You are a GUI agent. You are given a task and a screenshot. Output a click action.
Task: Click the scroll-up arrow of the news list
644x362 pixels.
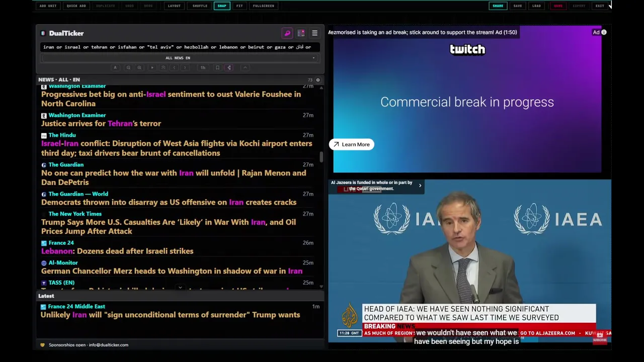(321, 87)
